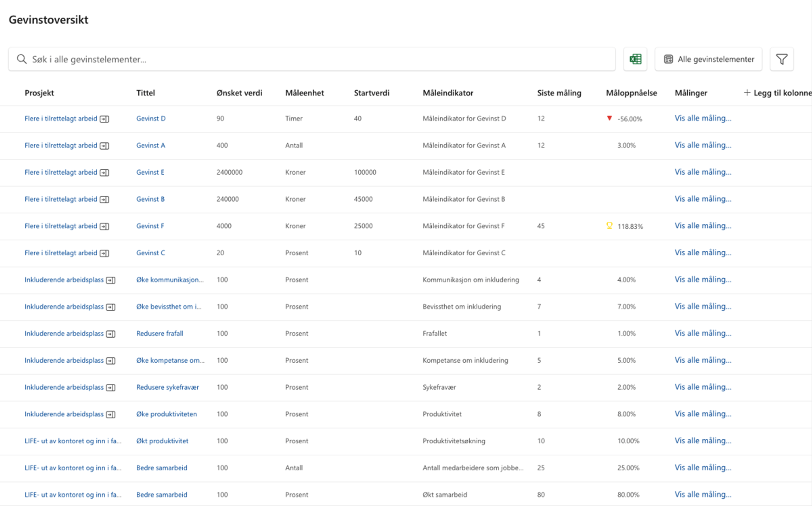Open project panel icon beside Gevinst D row

pos(104,119)
